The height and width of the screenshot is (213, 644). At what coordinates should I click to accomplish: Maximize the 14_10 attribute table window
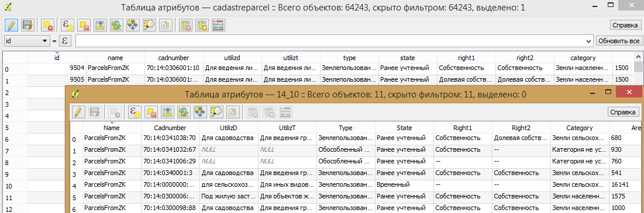point(609,92)
